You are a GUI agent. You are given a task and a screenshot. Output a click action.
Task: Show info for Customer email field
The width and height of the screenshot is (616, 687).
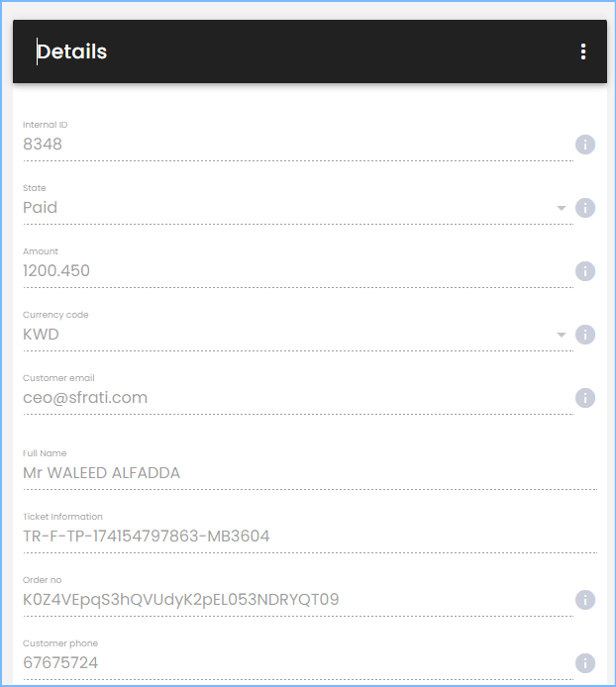585,398
